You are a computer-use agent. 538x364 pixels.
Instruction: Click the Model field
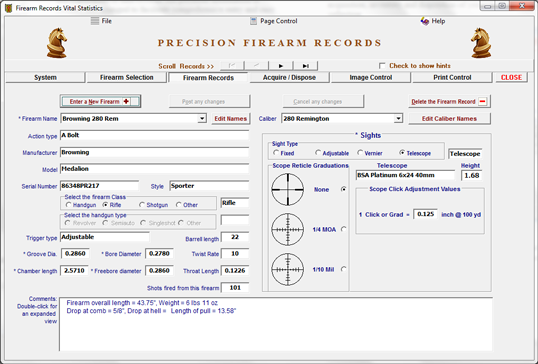click(154, 169)
